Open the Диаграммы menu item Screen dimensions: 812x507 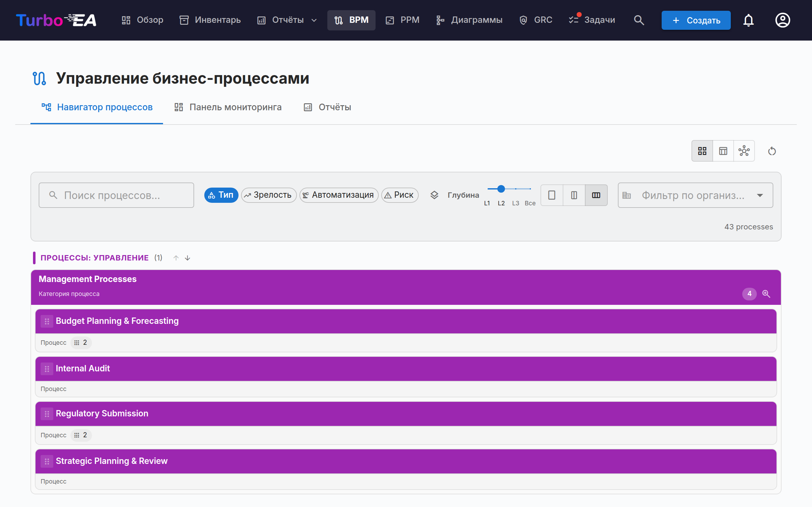(469, 20)
